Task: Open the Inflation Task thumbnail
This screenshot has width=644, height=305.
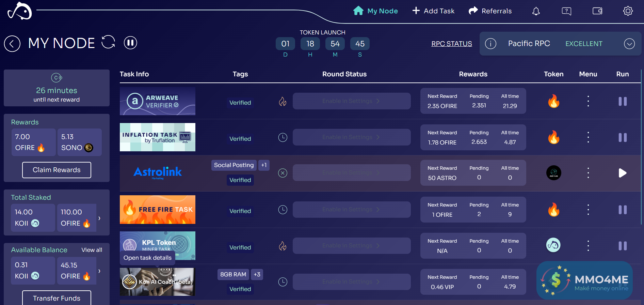Action: (x=158, y=137)
